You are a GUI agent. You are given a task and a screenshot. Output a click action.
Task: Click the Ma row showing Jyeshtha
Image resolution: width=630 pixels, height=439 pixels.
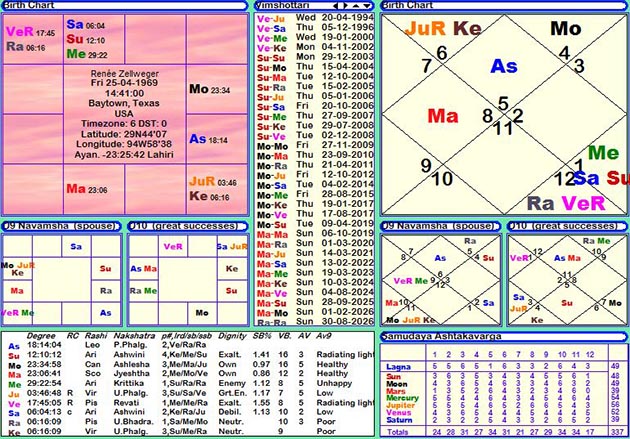tap(191, 374)
